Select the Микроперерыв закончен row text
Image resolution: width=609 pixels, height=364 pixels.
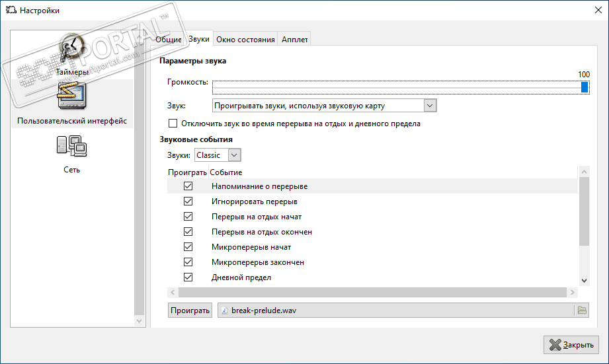tap(257, 262)
